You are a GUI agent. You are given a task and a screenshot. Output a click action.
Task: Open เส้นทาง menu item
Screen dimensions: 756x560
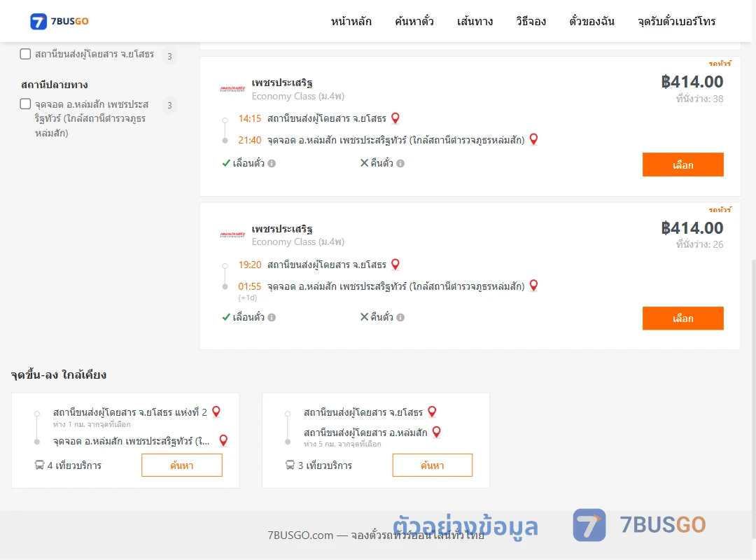(x=475, y=21)
